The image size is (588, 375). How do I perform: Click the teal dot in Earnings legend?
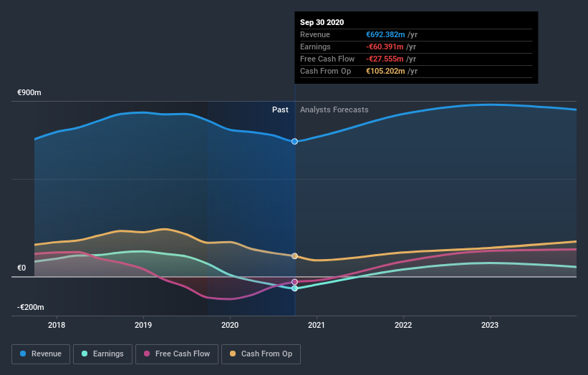click(x=85, y=354)
